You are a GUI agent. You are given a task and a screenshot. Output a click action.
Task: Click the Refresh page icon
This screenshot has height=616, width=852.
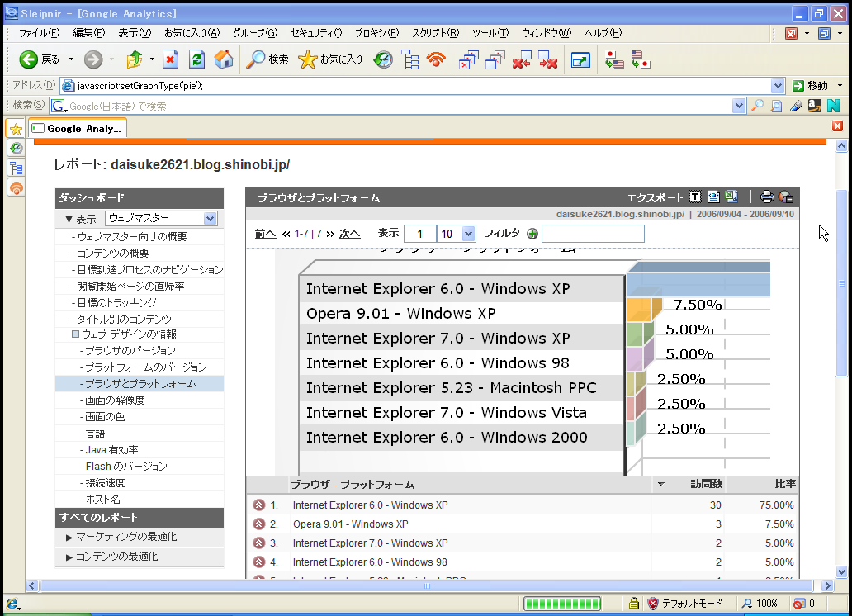(196, 59)
